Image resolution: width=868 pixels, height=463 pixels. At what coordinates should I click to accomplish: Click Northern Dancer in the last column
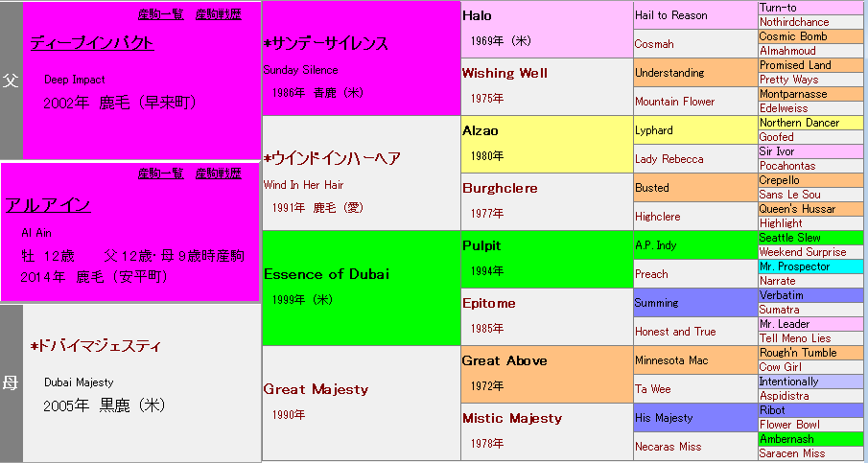coord(799,123)
